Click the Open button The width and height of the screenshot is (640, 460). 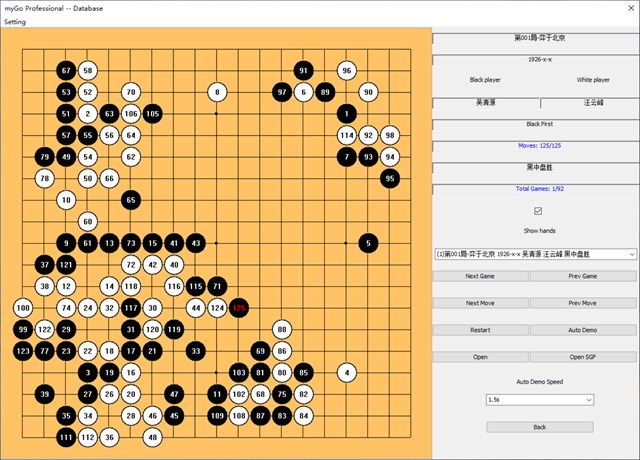[480, 357]
